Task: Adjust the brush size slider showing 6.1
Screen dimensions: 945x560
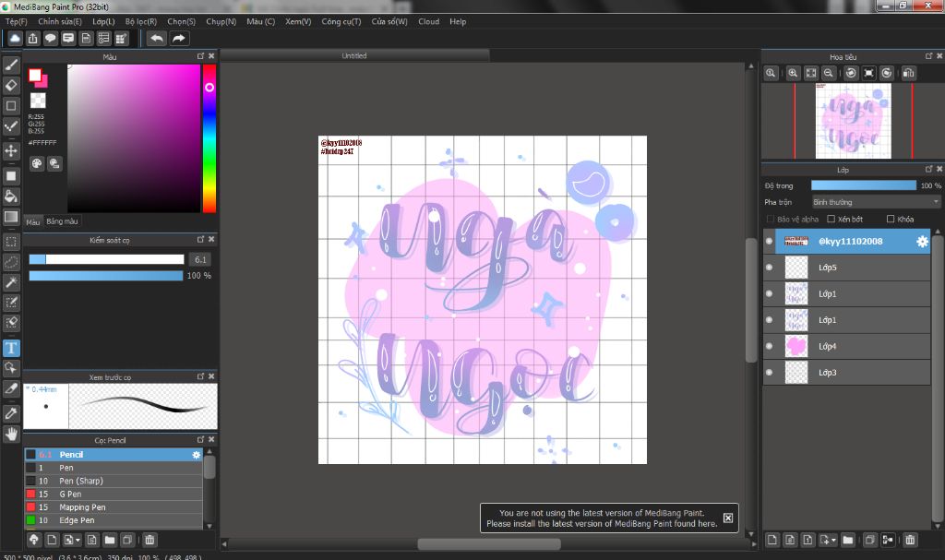Action: click(107, 259)
